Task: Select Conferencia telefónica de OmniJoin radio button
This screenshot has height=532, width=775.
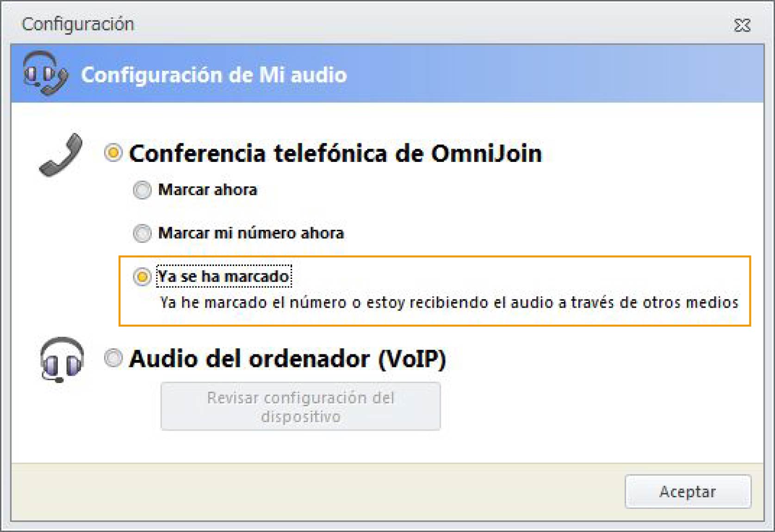Action: (113, 153)
